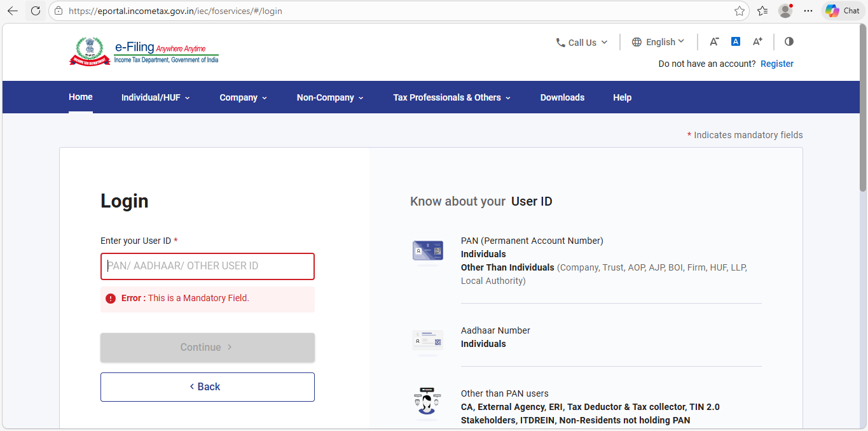Open the Help menu item
868x431 pixels.
(622, 97)
